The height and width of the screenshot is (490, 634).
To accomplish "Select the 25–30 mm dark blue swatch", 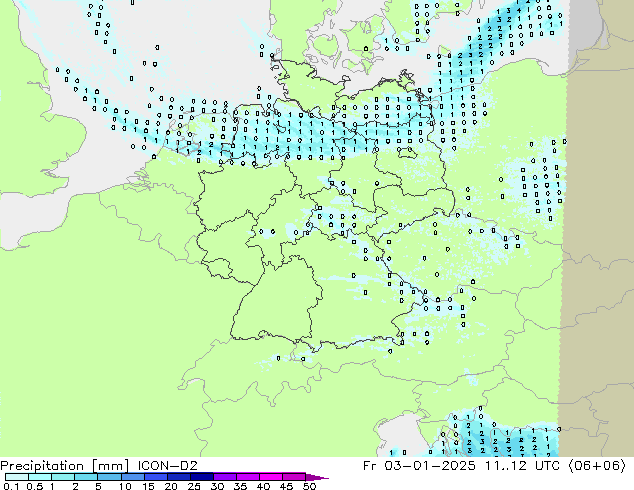I will pyautogui.click(x=201, y=477).
